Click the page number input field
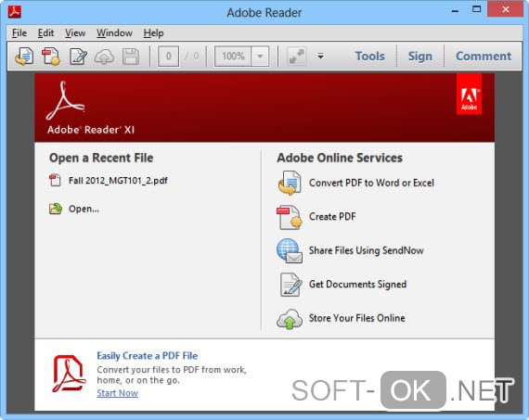The image size is (529, 420). 168,57
